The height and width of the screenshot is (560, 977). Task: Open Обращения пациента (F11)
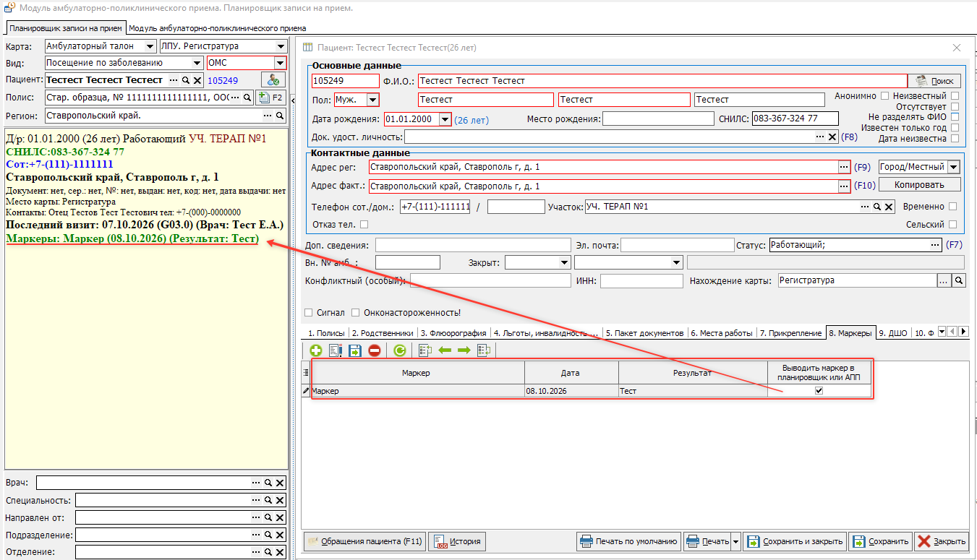coord(364,541)
